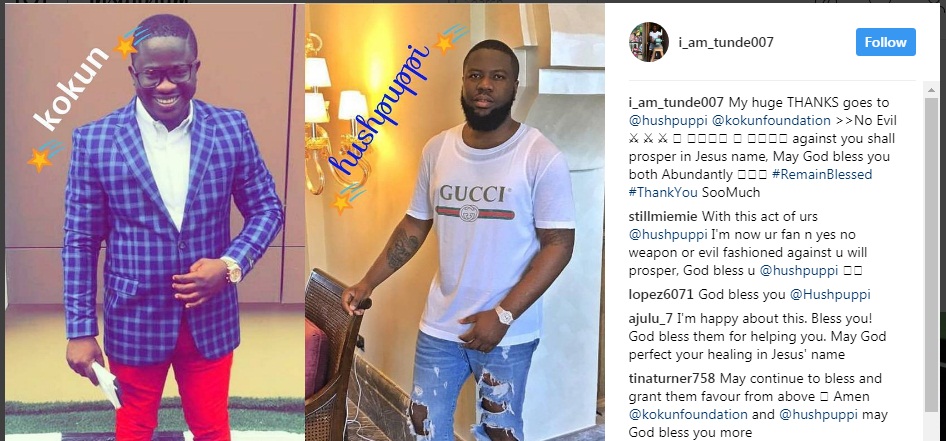946x441 pixels.
Task: Open i_am_tunde007 username in the post header
Action: click(x=726, y=42)
